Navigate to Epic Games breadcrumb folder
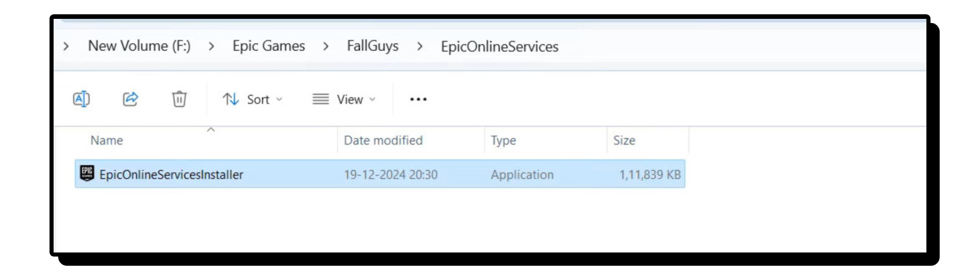 (x=268, y=46)
